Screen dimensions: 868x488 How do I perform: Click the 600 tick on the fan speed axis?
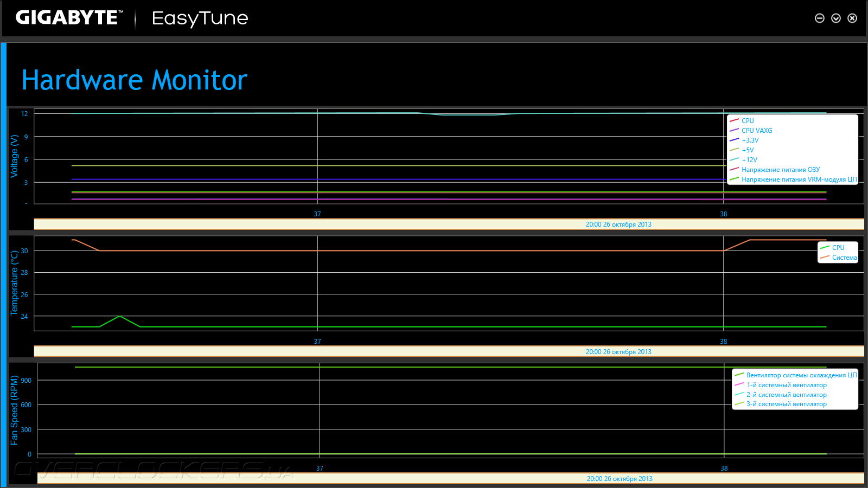[x=26, y=405]
